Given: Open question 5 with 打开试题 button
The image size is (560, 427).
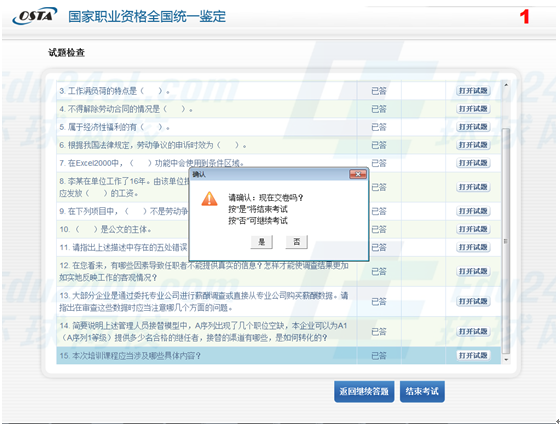Looking at the screenshot, I should [x=473, y=127].
